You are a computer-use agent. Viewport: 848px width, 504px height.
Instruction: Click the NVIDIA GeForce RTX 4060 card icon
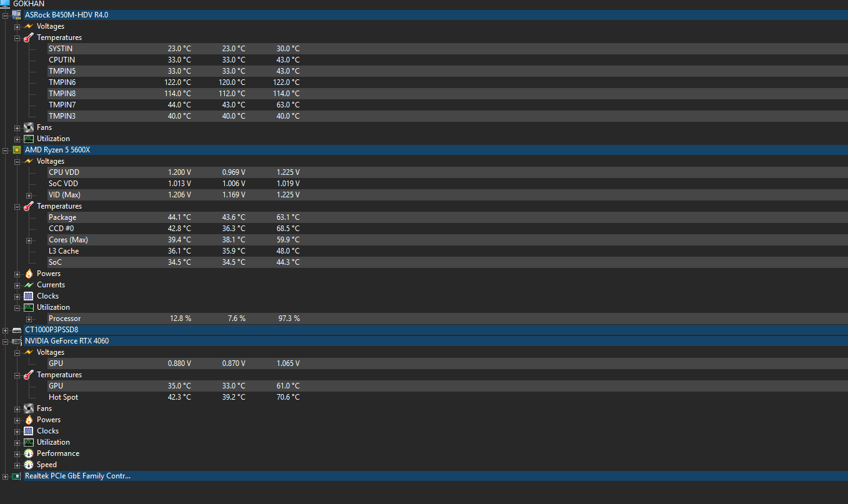[17, 341]
